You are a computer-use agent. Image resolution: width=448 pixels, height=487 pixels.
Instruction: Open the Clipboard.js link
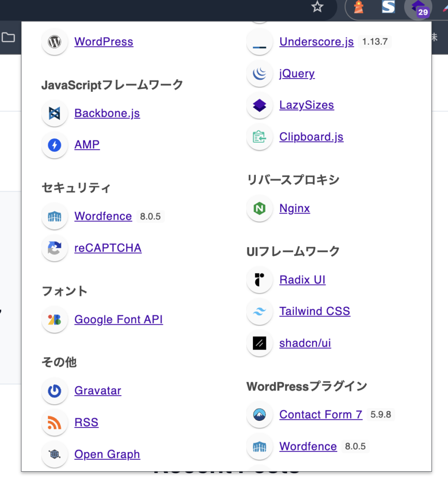(x=312, y=136)
